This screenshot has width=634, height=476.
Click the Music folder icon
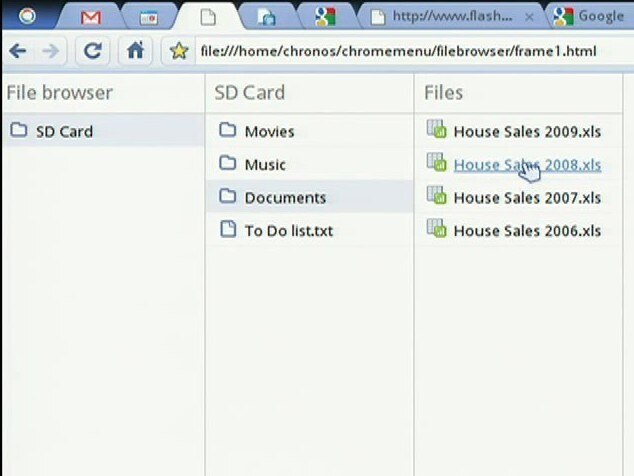(228, 163)
